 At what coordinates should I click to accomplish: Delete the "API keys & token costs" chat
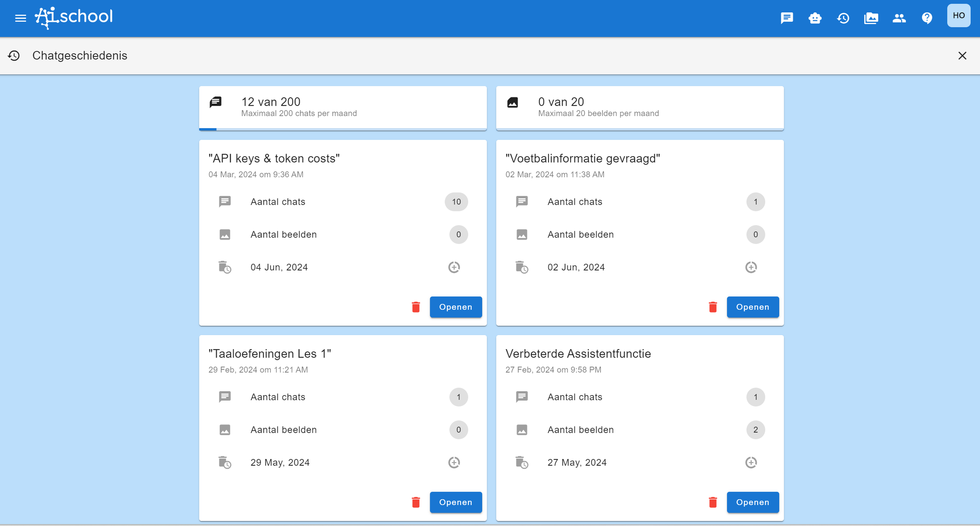(x=416, y=307)
